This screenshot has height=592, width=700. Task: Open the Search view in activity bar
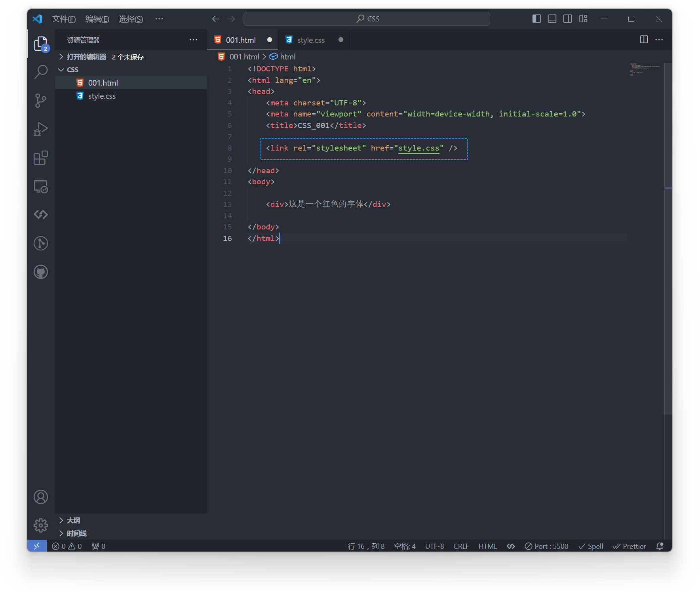click(x=41, y=72)
